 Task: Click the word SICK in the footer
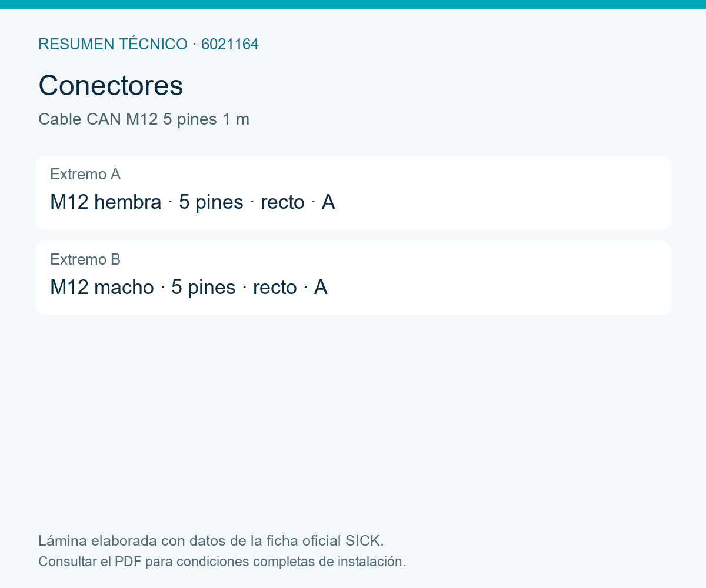(x=364, y=540)
